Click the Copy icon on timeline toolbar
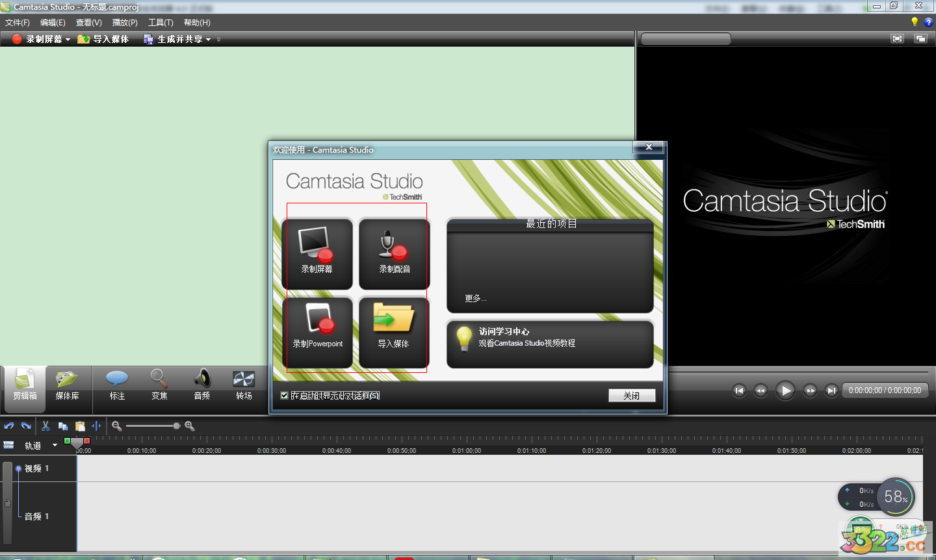The width and height of the screenshot is (936, 560). [x=63, y=426]
